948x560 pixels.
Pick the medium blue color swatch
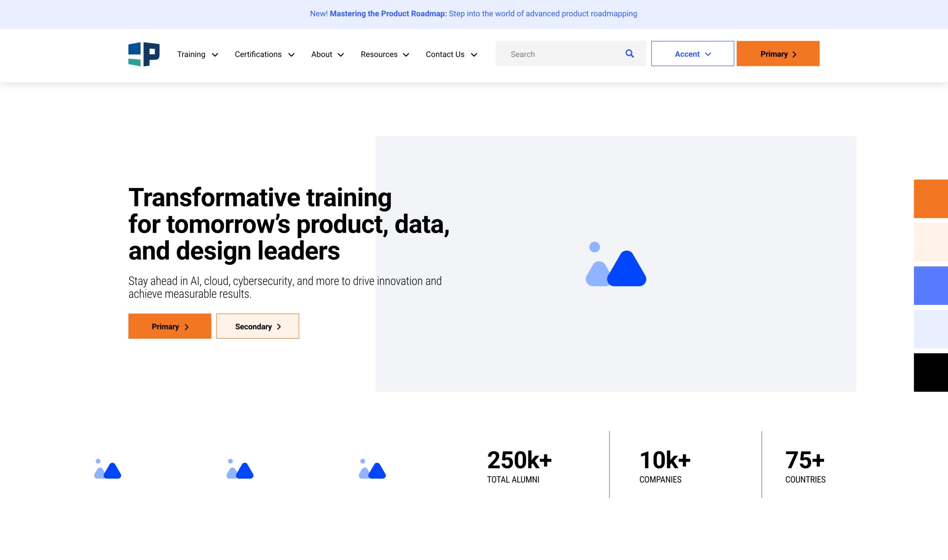coord(931,286)
